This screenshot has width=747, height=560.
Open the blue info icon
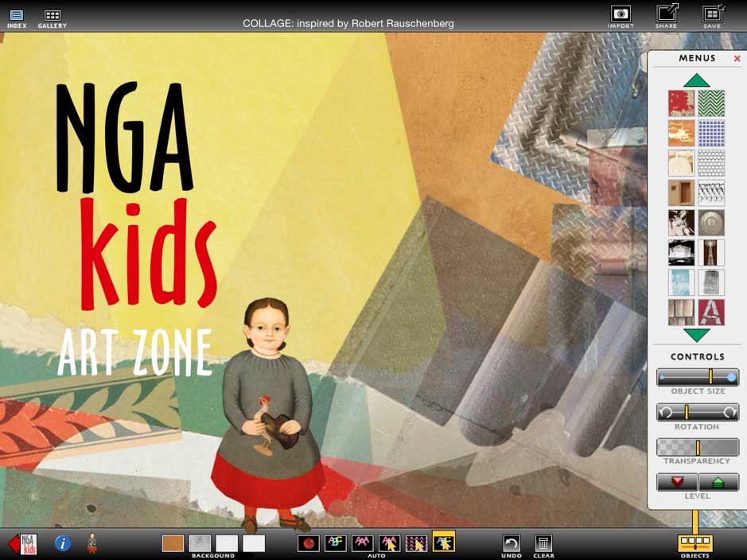point(63,543)
